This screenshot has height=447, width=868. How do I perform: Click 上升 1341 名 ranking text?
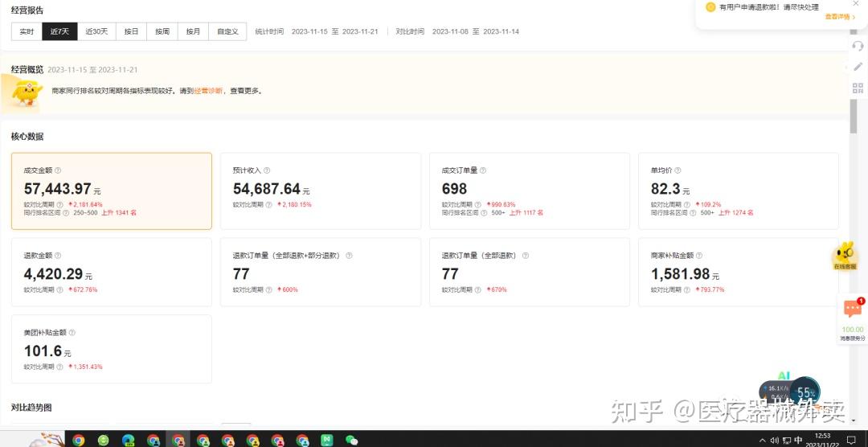click(x=119, y=213)
